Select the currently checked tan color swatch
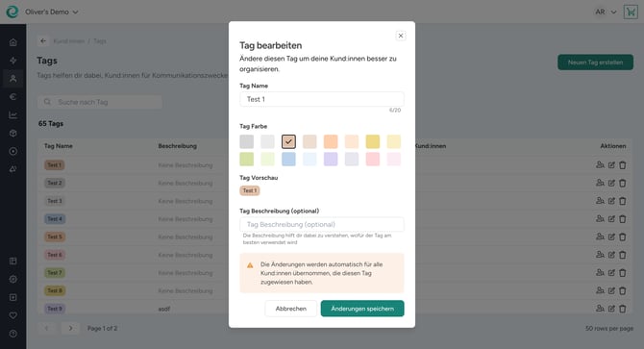The image size is (644, 349). 288,141
